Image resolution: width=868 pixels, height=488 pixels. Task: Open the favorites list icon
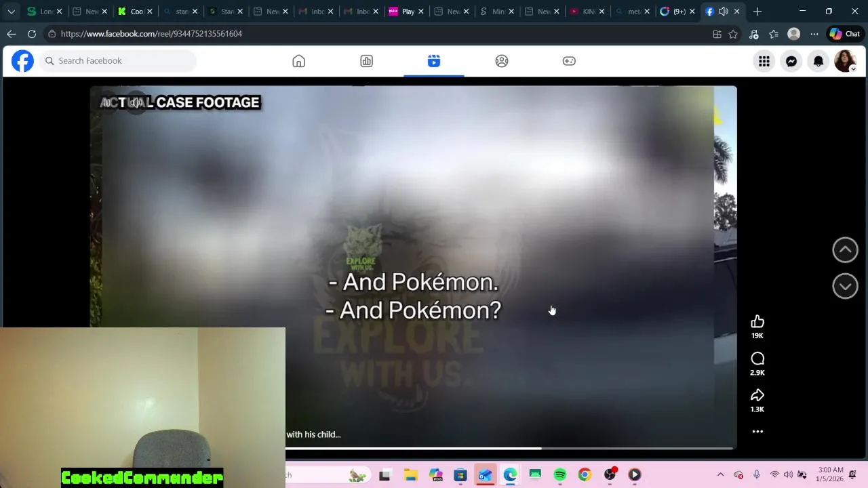point(774,34)
